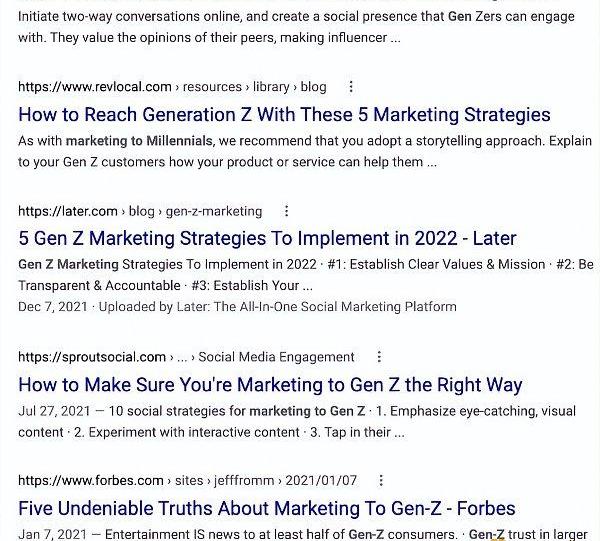This screenshot has width=600, height=541.
Task: Click the https://www.forbes.com URL text
Action: point(91,481)
